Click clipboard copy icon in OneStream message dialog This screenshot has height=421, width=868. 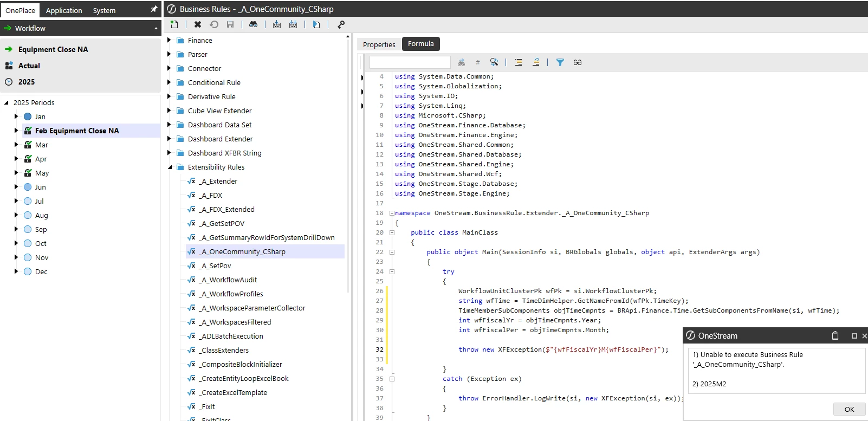(835, 335)
